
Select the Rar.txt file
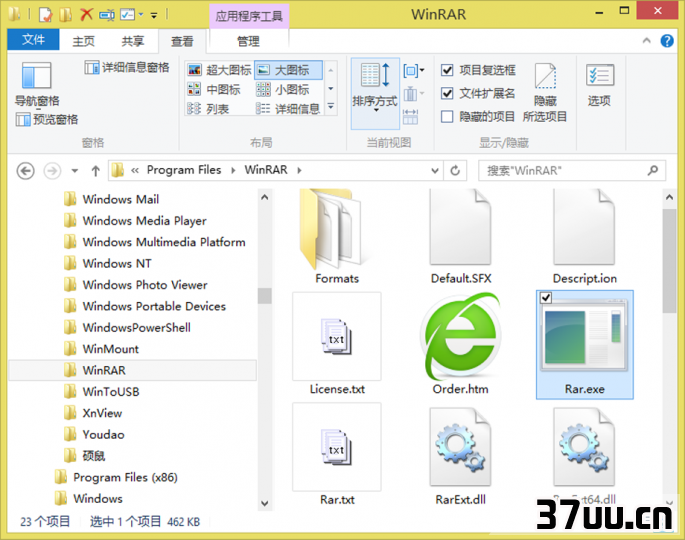point(336,455)
